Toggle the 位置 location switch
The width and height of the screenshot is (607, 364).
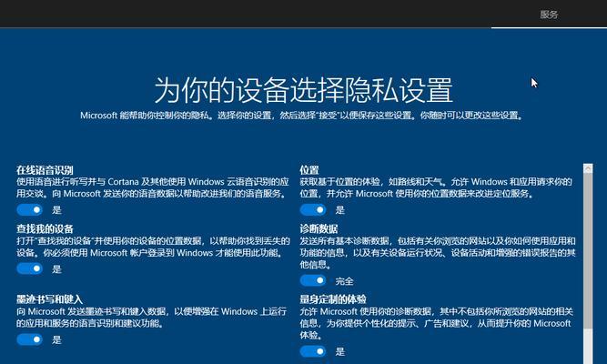tap(313, 210)
